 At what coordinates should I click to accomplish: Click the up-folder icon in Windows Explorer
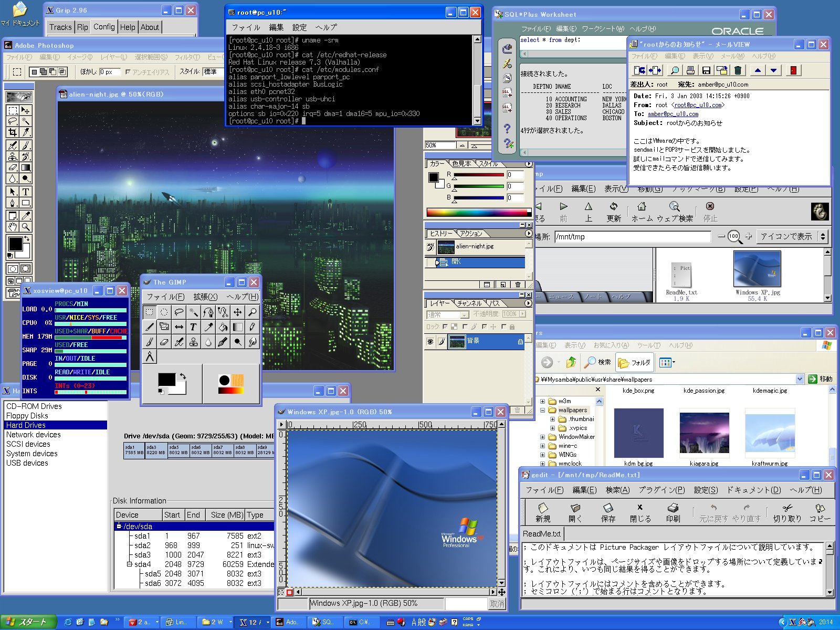pos(571,362)
